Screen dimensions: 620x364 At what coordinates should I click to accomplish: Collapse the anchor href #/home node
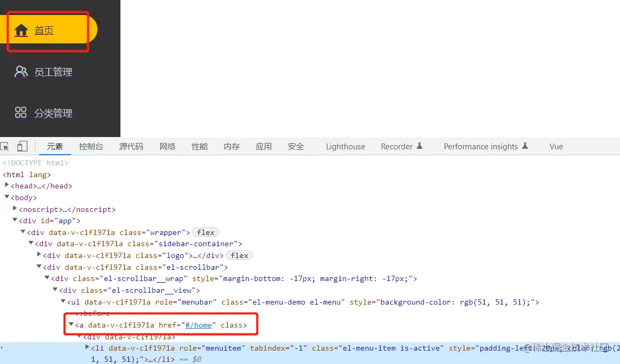point(71,324)
